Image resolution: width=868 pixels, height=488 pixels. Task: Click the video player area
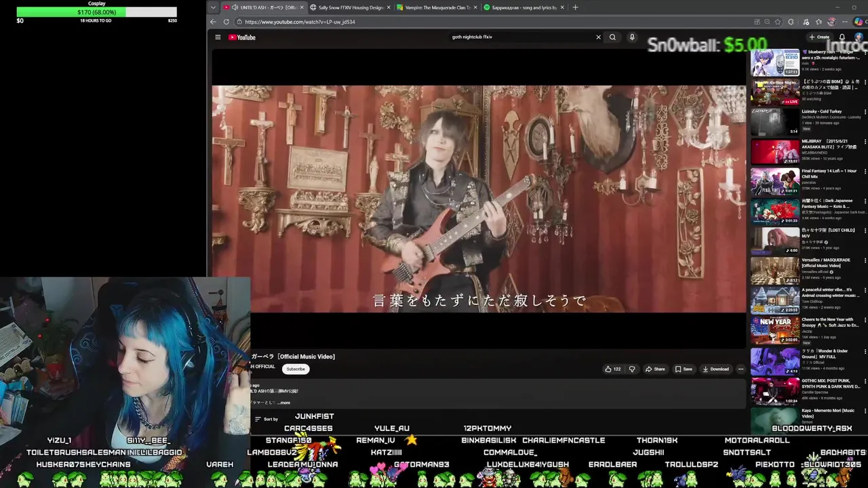click(479, 199)
